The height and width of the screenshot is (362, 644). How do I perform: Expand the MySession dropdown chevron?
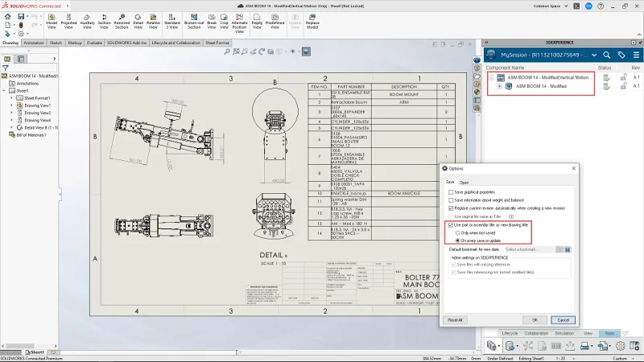pos(595,55)
